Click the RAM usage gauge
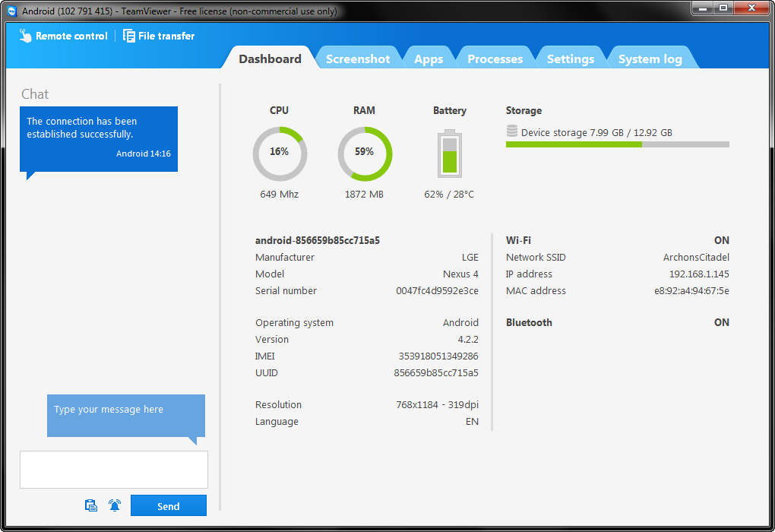This screenshot has height=532, width=775. (364, 154)
